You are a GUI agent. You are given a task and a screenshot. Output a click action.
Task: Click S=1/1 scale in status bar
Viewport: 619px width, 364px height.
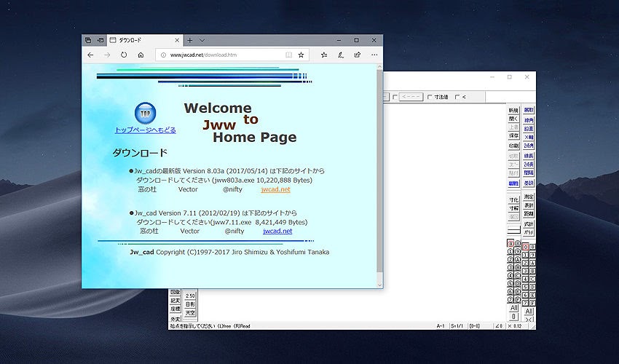[457, 326]
